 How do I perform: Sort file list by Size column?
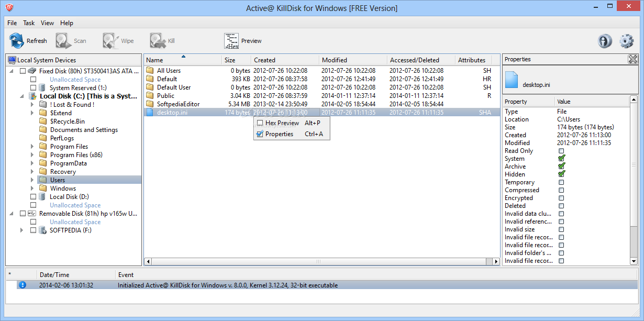click(237, 60)
